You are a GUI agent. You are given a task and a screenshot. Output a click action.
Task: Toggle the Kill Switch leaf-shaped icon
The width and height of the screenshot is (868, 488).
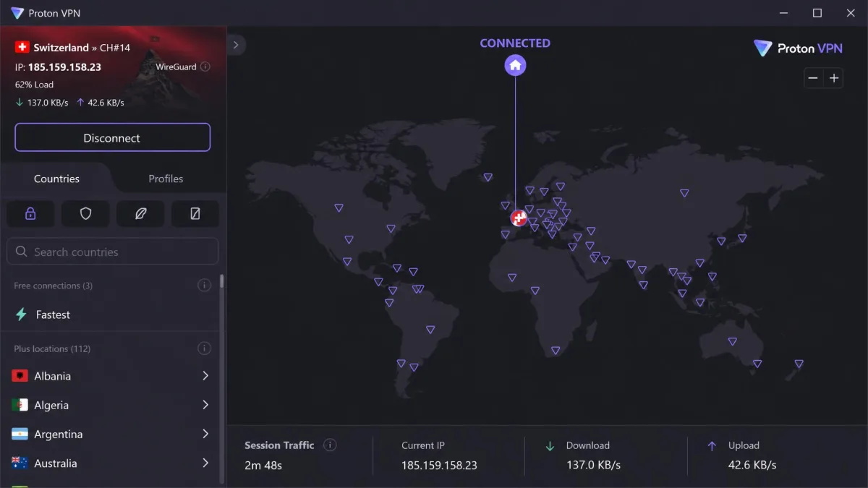[x=140, y=214]
